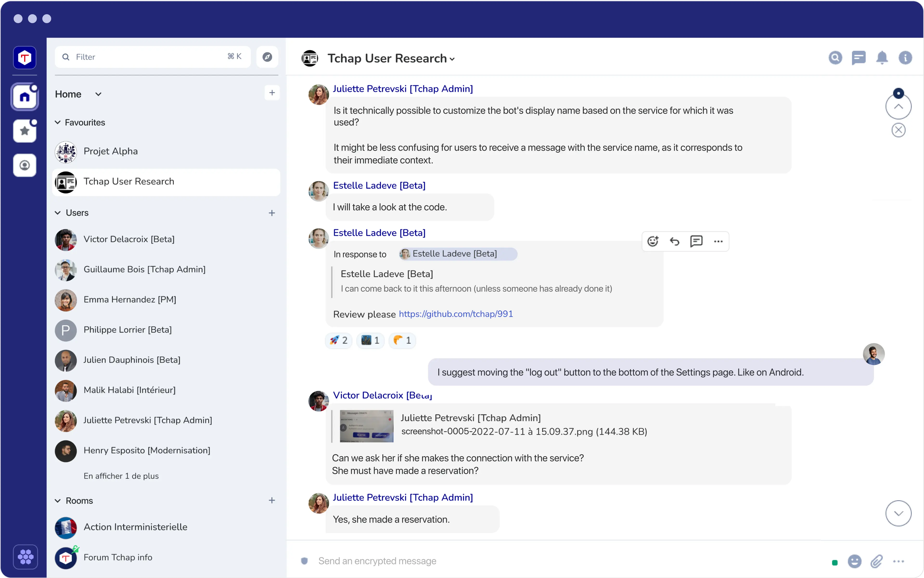The image size is (924, 578).
Task: Toggle the rocket reaction on message
Action: coord(339,340)
